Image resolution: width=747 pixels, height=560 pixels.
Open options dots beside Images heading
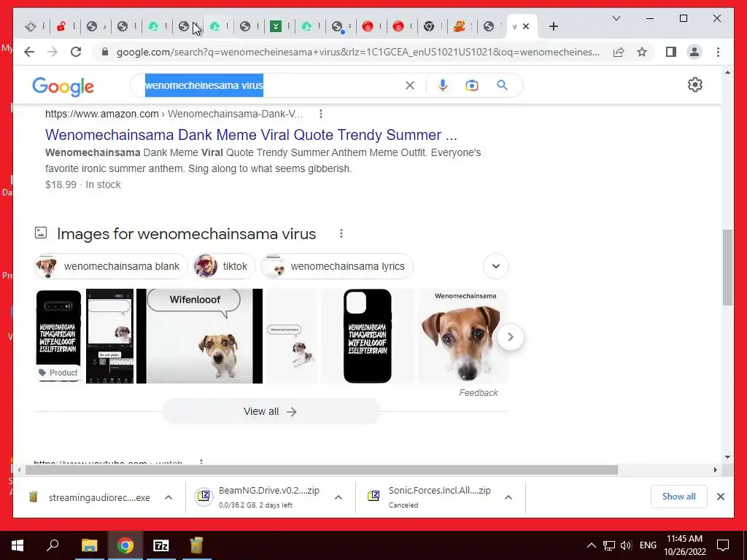(x=341, y=233)
